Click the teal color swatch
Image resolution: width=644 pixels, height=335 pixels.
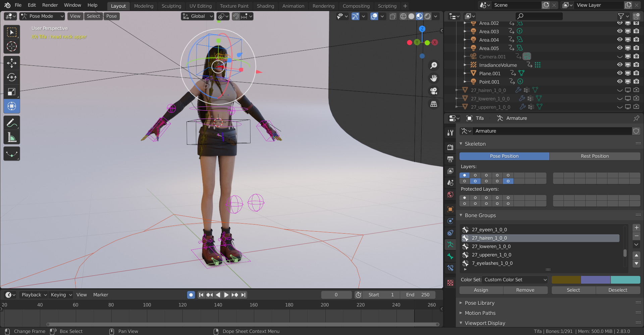[x=625, y=280]
